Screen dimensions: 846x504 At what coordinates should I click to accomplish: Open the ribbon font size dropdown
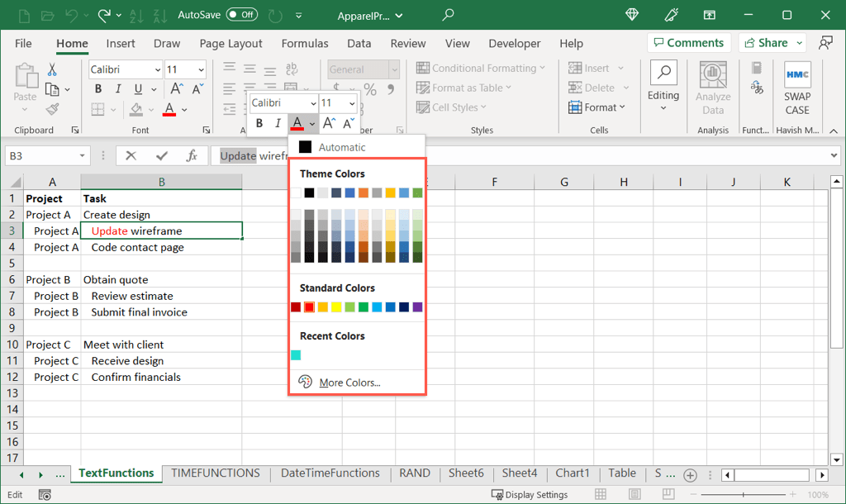pos(198,69)
